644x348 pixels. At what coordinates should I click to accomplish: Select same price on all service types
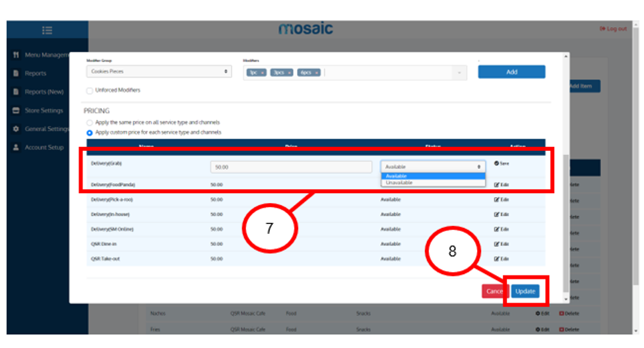pos(90,123)
